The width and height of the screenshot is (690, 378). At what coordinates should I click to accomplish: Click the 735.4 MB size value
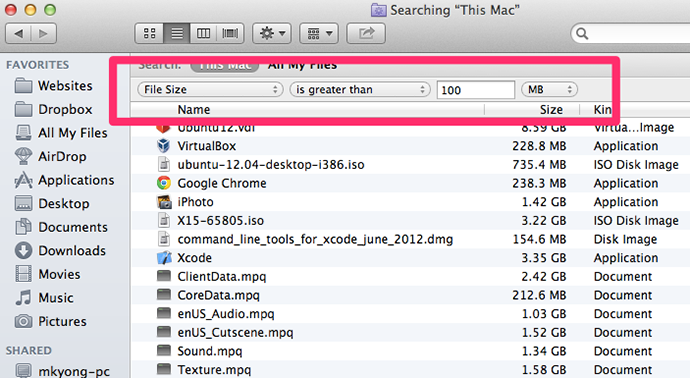(539, 165)
